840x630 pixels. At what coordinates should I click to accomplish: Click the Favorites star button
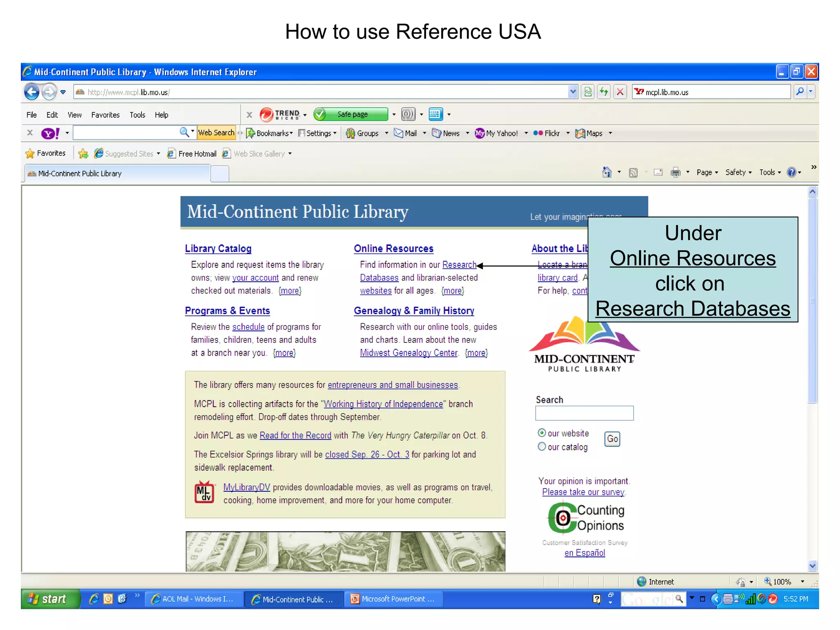(46, 153)
